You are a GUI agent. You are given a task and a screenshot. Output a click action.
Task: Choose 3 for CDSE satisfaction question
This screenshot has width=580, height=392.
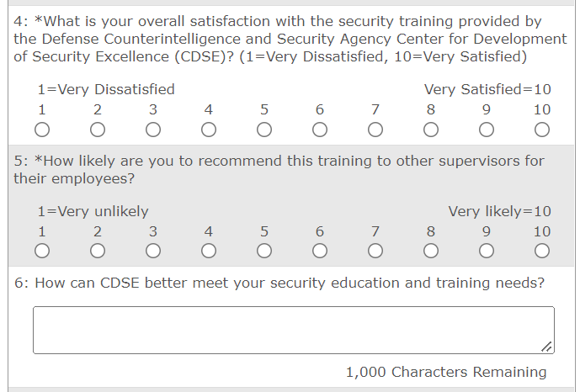pyautogui.click(x=153, y=130)
